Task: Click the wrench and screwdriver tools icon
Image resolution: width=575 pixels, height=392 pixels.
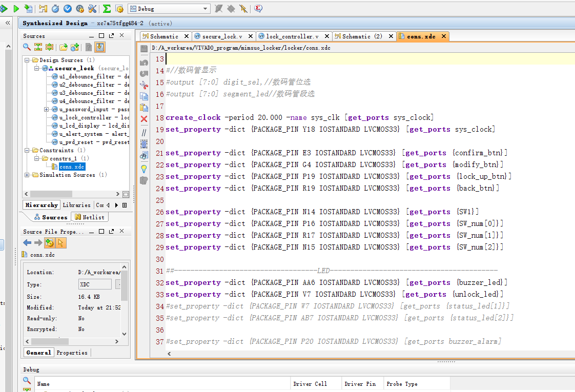Action: (92, 8)
